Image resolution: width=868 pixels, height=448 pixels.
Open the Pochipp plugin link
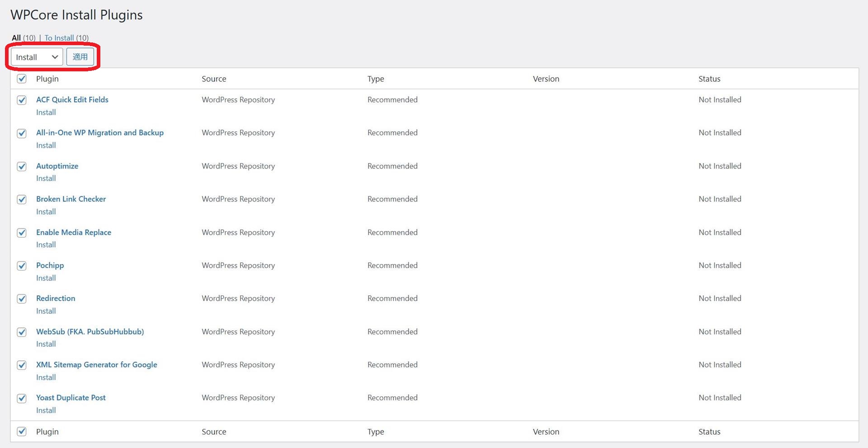50,266
